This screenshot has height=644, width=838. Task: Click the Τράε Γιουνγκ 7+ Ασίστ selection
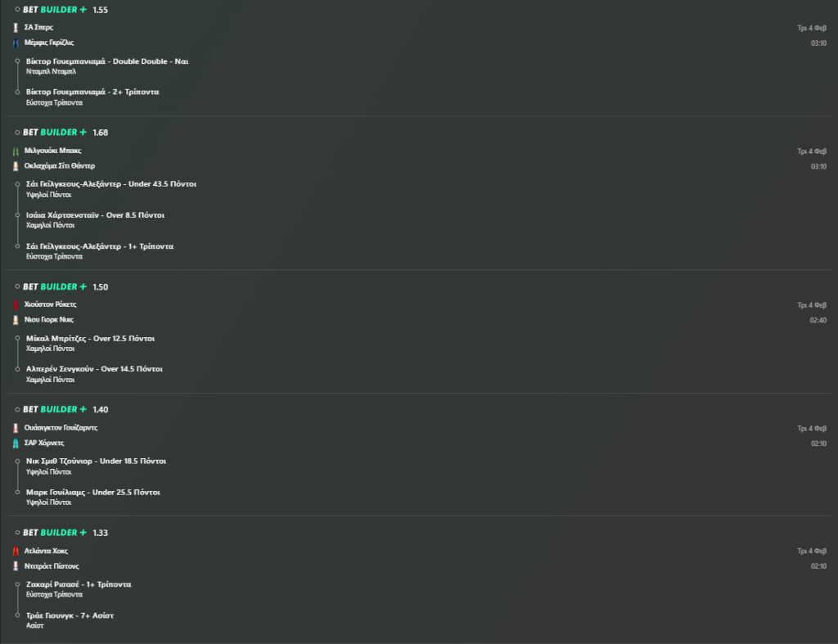(70, 615)
